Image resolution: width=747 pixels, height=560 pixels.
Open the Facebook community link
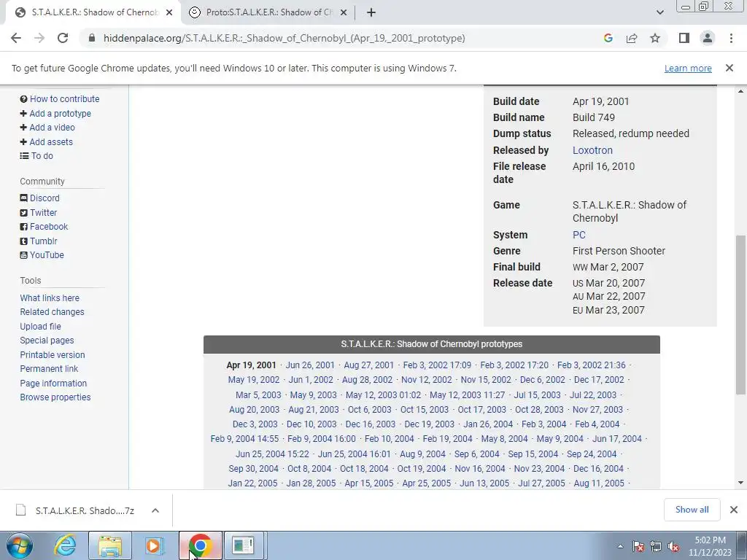click(49, 227)
